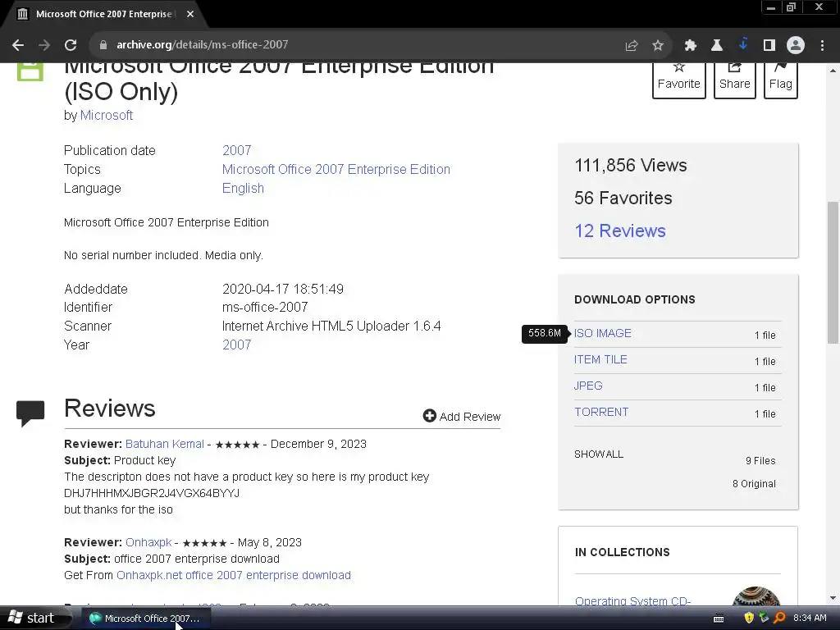Open reviewer Onhaxpk's profile
Image resolution: width=840 pixels, height=630 pixels.
click(x=148, y=543)
